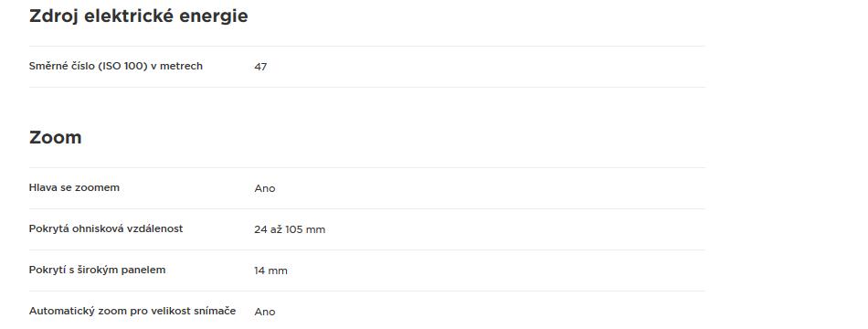The height and width of the screenshot is (329, 868).
Task: Click the 'Automatický zoom pro velikost snímače' label
Action: (132, 311)
